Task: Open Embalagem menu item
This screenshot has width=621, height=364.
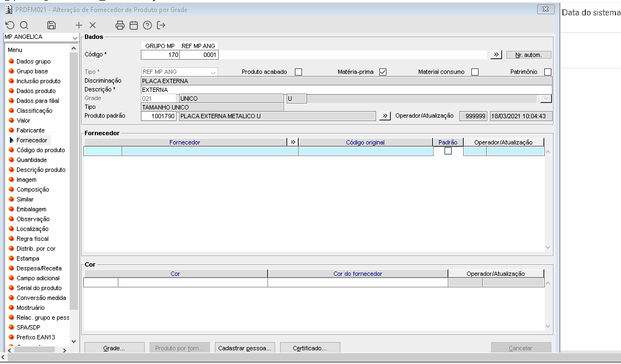Action: point(31,209)
